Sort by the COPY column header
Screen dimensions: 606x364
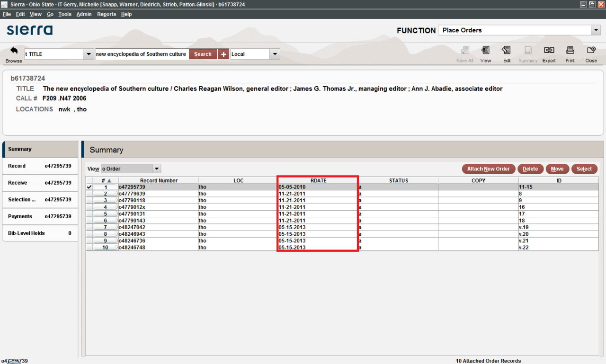coord(478,180)
